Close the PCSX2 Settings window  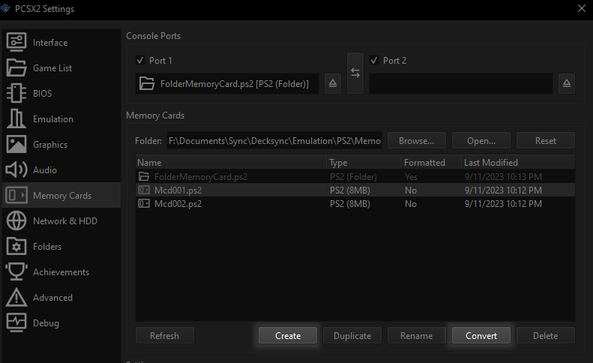point(582,8)
